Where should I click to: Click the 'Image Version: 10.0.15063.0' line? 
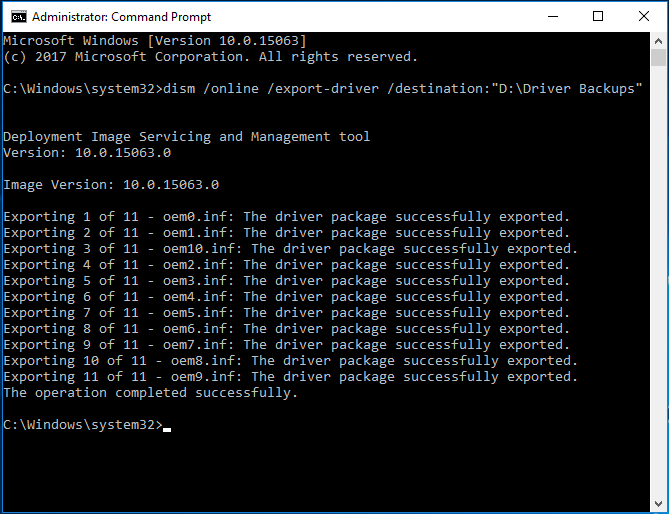(x=111, y=185)
